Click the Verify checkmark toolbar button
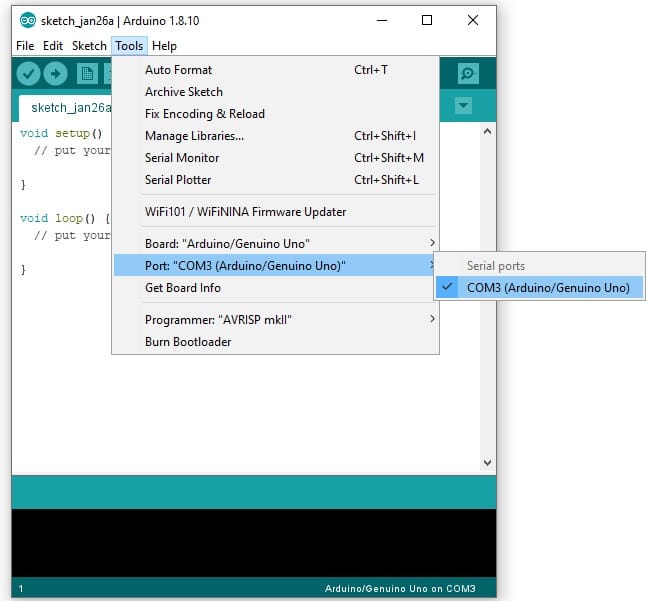This screenshot has height=601, width=652. (28, 74)
